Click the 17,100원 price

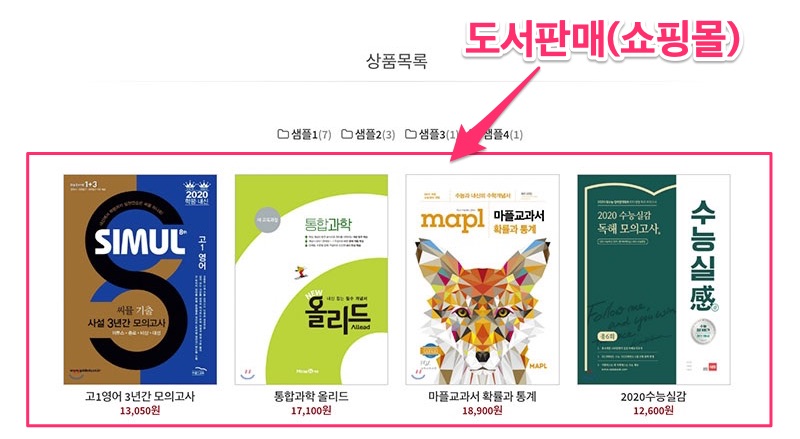click(311, 410)
